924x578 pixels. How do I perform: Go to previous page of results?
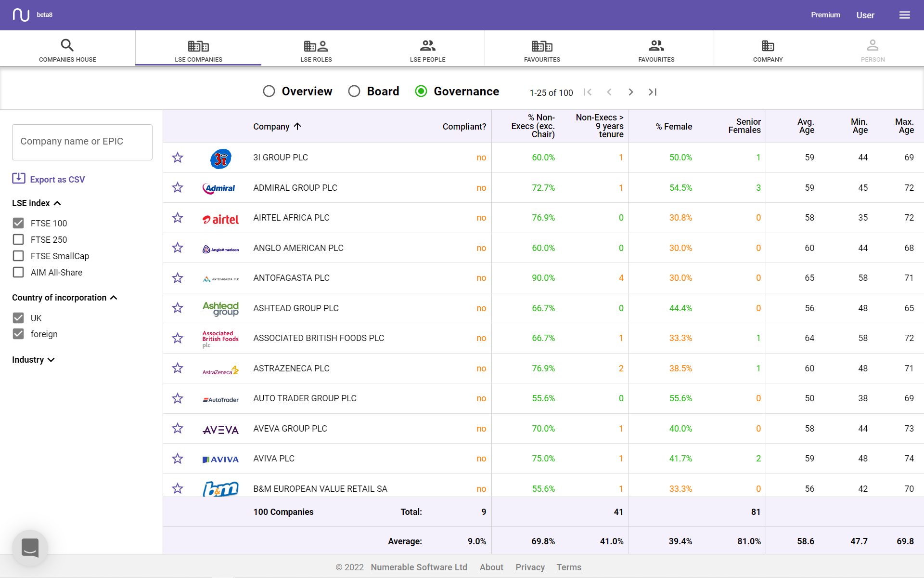(609, 92)
